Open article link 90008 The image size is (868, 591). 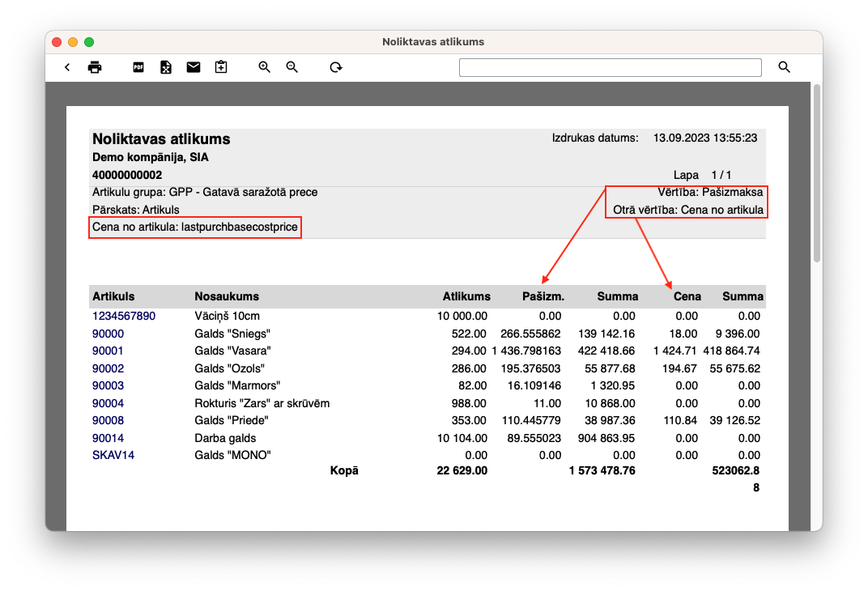pyautogui.click(x=108, y=420)
